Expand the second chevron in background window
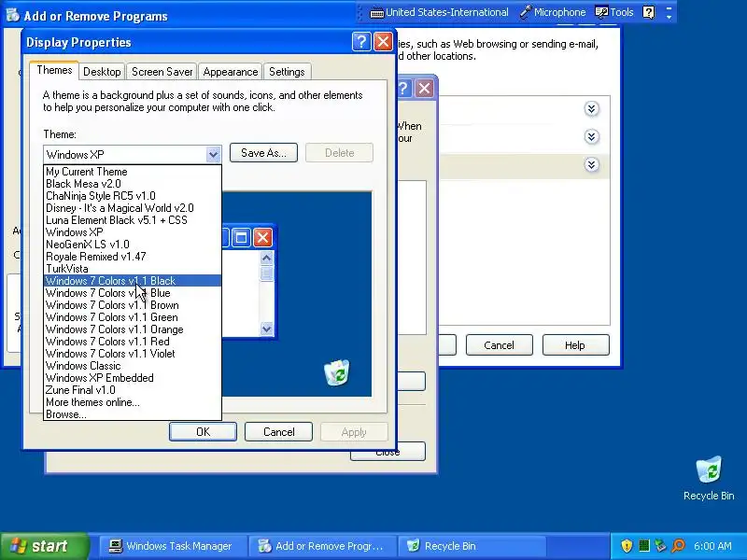The image size is (747, 560). click(x=591, y=137)
